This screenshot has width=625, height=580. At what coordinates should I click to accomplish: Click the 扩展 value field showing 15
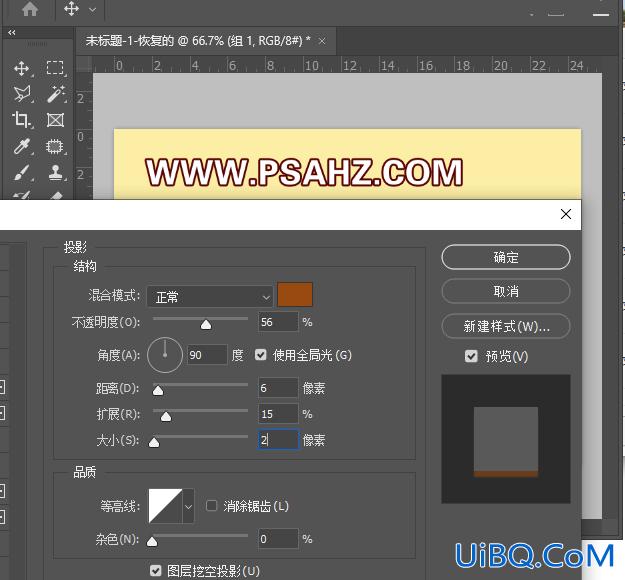point(278,414)
